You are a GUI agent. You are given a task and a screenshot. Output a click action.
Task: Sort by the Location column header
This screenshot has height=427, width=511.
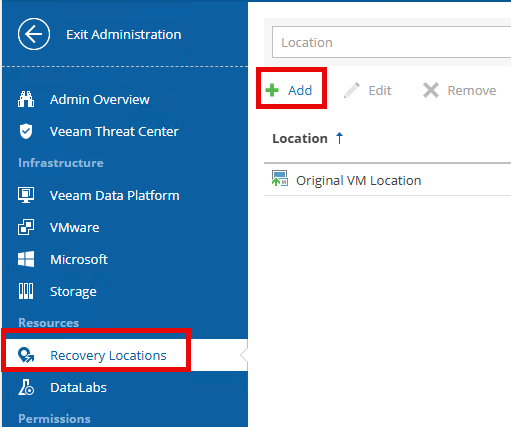click(300, 138)
